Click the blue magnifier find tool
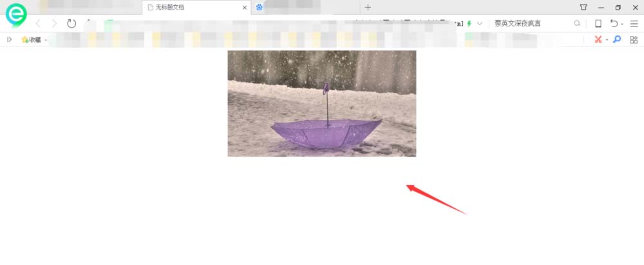644x265 pixels. (616, 39)
